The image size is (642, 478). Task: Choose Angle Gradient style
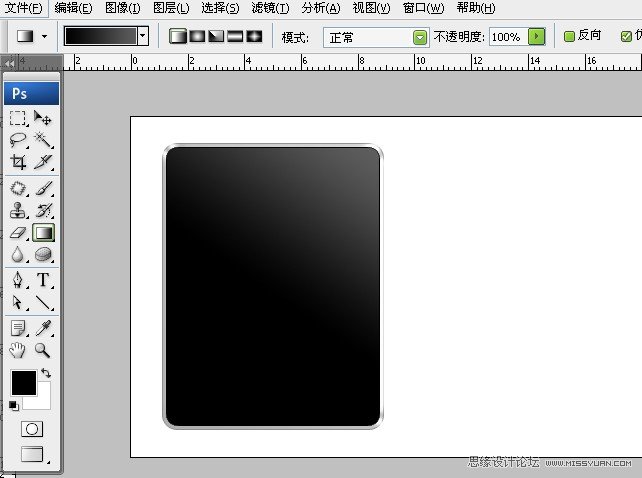(216, 36)
